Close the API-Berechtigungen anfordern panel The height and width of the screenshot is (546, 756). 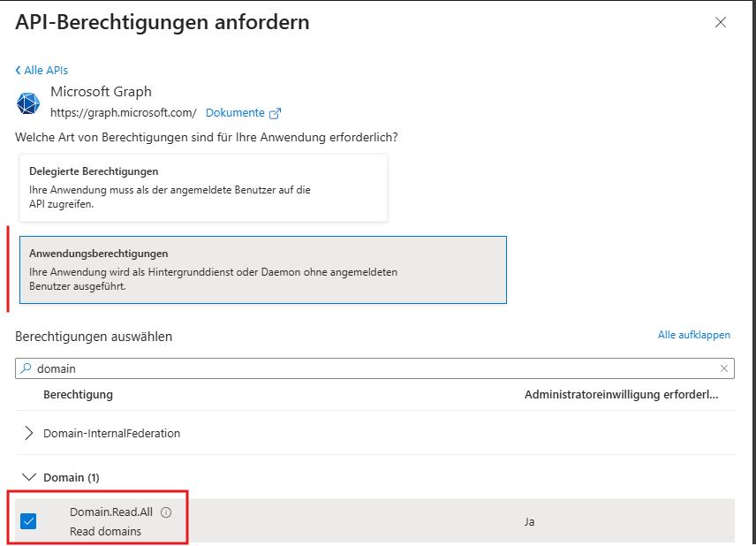click(721, 22)
